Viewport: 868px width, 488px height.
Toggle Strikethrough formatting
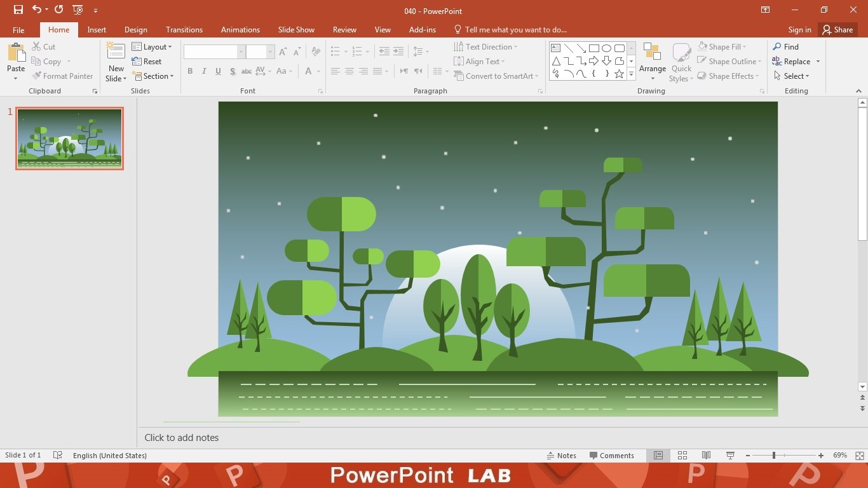(x=247, y=71)
